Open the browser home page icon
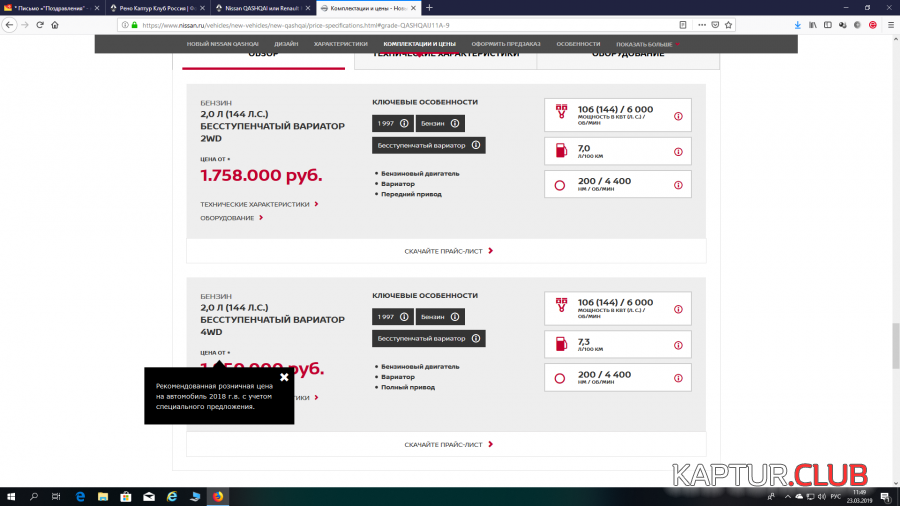The width and height of the screenshot is (900, 506). coord(55,25)
